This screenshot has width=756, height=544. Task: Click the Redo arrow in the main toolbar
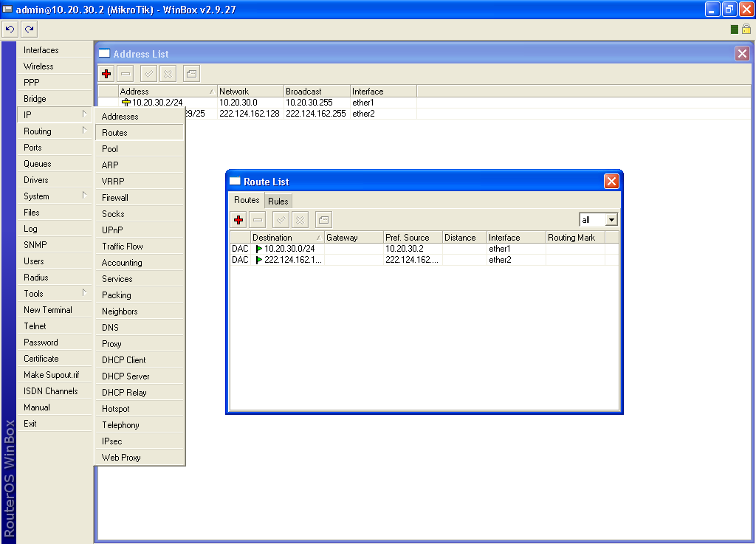click(30, 30)
